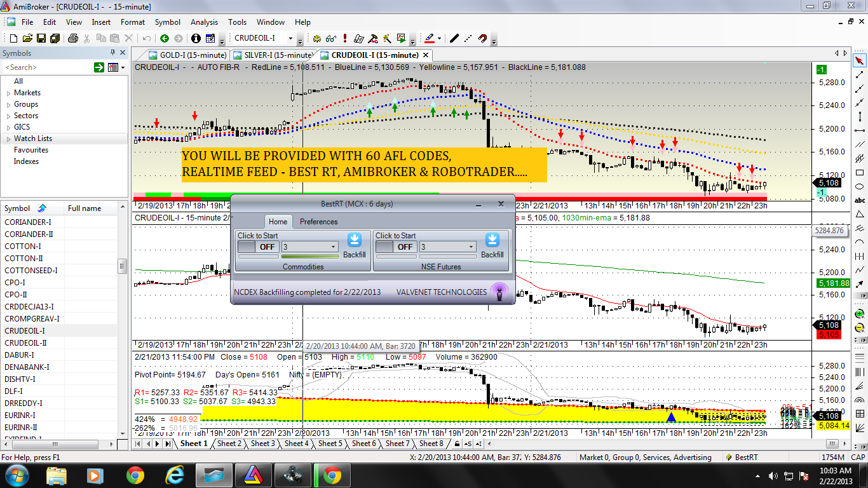Switch to the Preferences tab in BestRT
868x488 pixels.
[x=318, y=222]
